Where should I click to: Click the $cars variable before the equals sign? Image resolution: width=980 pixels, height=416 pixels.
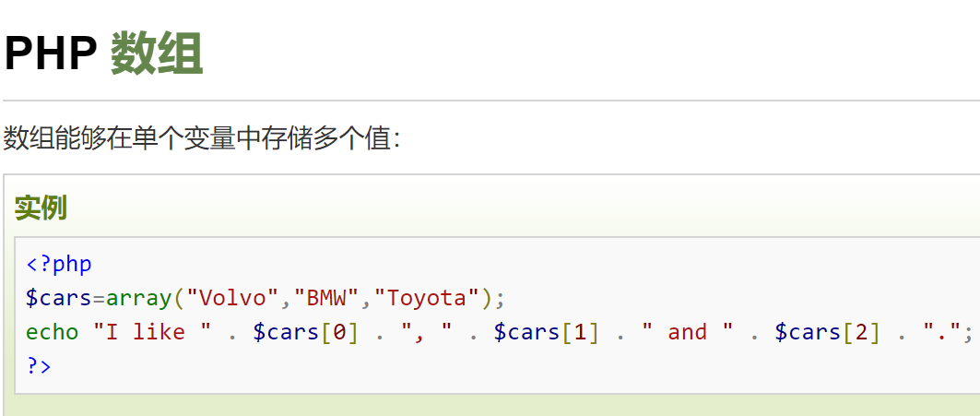pyautogui.click(x=59, y=298)
